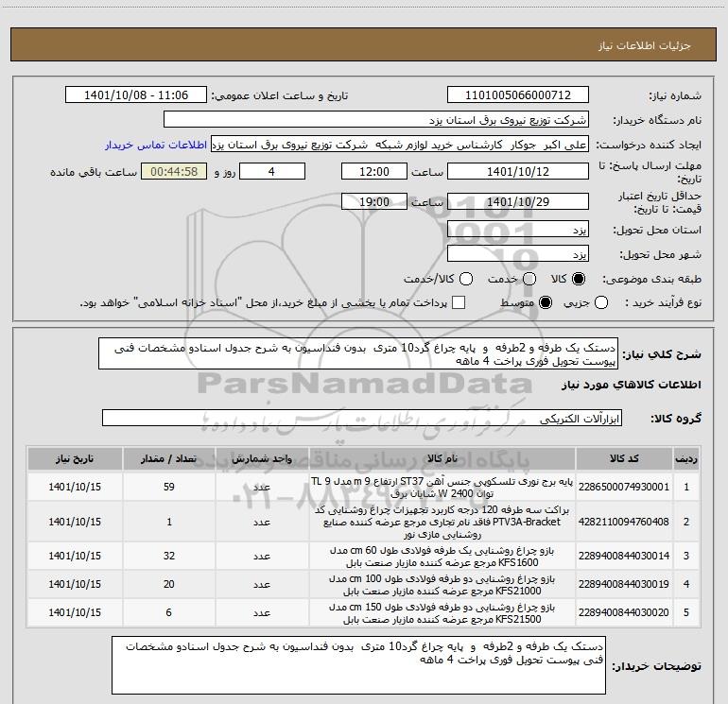Click the واحد شمارش column header
The height and width of the screenshot is (704, 728).
[x=262, y=459]
